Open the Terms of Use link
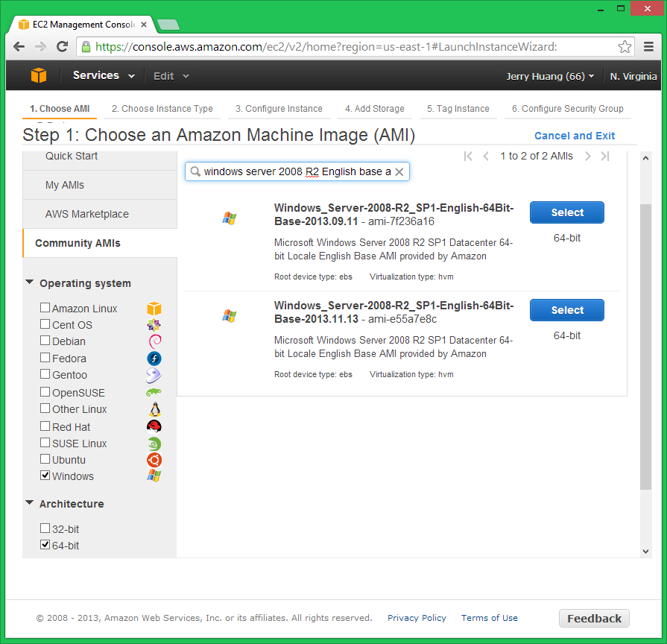 pyautogui.click(x=489, y=618)
